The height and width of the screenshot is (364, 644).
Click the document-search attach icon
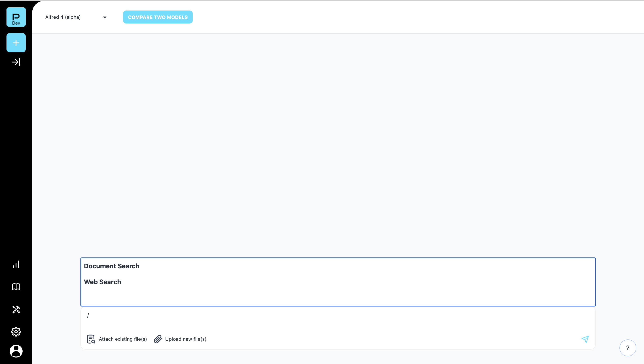tap(91, 339)
